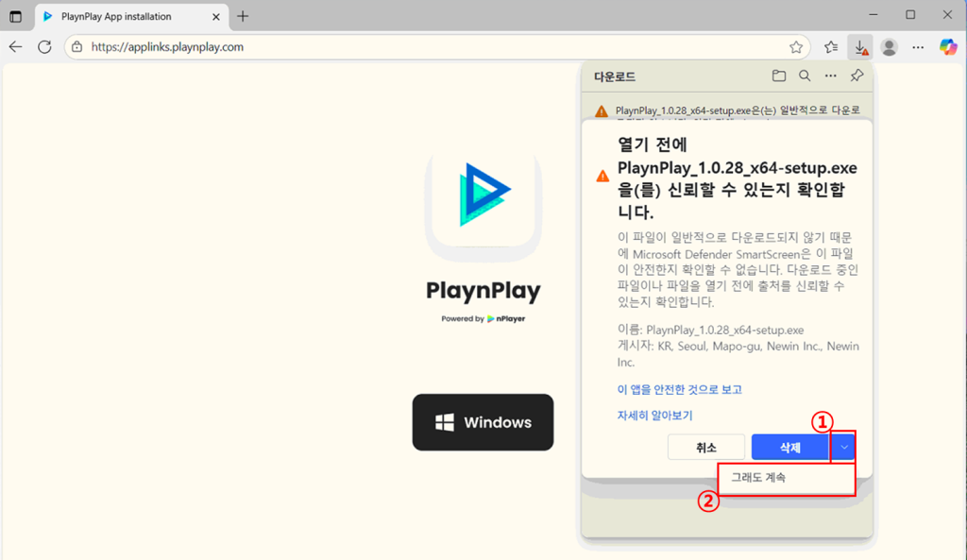Image resolution: width=967 pixels, height=560 pixels.
Task: Open the Copilot icon
Action: (x=948, y=47)
